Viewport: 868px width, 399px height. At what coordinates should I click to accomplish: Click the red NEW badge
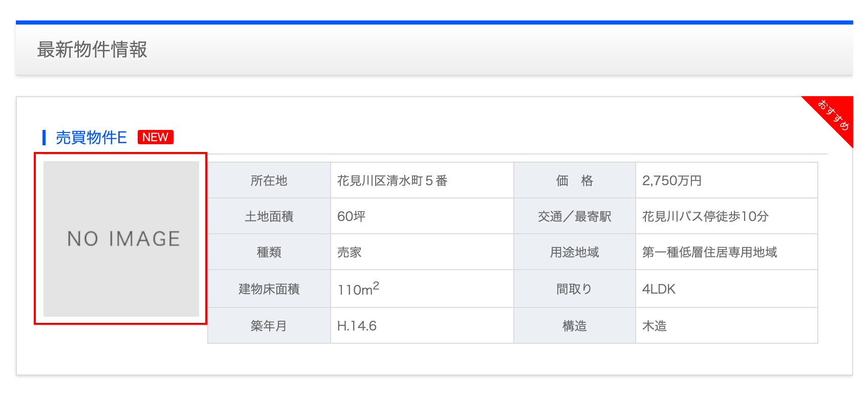[155, 137]
